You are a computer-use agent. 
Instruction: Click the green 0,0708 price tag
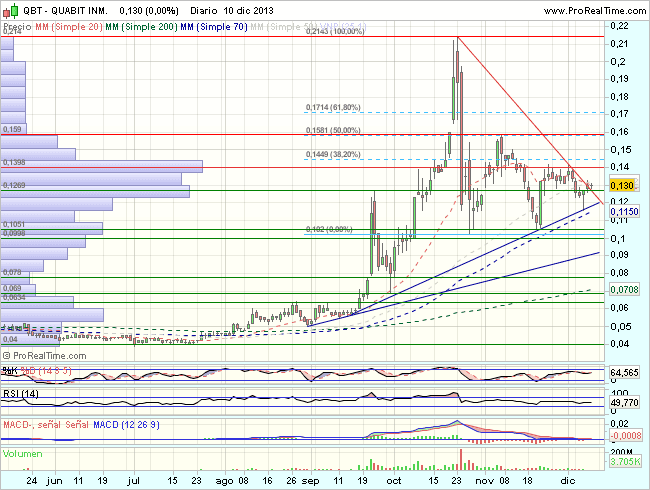[624, 289]
